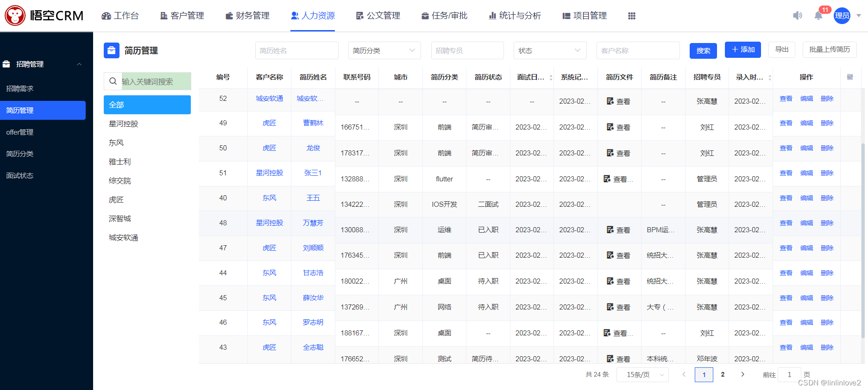Select 雅士利 in customer list
Image resolution: width=868 pixels, height=390 pixels.
pos(147,162)
